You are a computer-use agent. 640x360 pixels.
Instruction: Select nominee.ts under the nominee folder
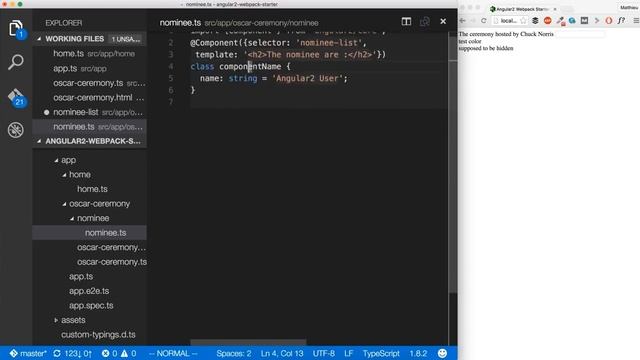[x=89, y=233]
